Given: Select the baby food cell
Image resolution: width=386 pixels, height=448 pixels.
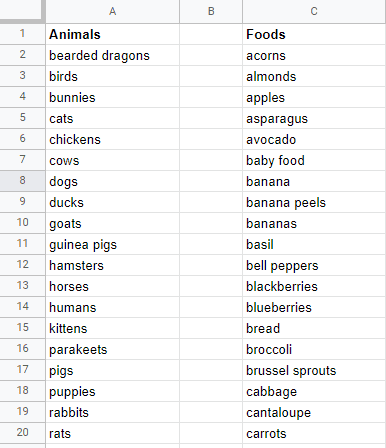Looking at the screenshot, I should click(x=314, y=160).
